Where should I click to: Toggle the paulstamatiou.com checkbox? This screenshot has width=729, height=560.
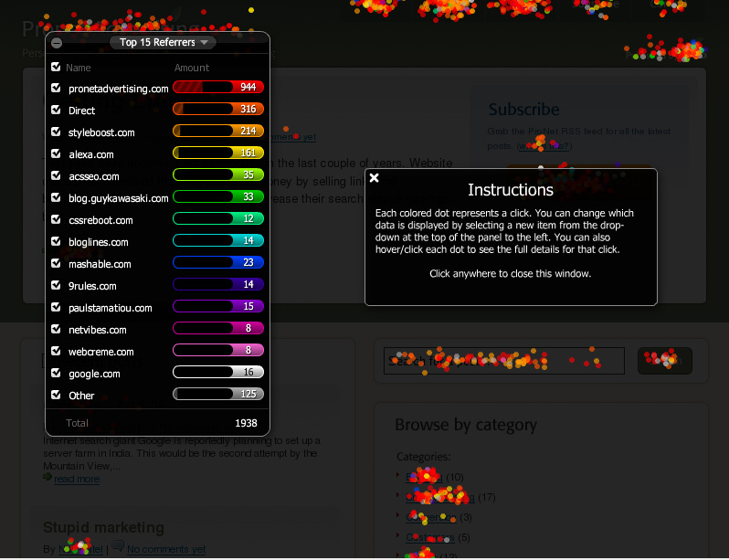click(56, 307)
